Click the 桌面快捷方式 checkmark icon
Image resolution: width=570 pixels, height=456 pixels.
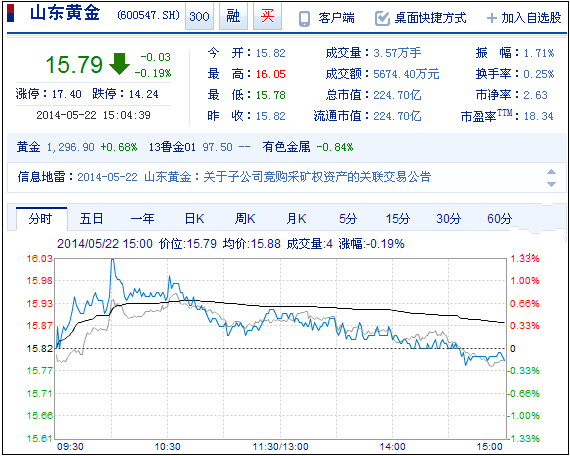pyautogui.click(x=382, y=18)
